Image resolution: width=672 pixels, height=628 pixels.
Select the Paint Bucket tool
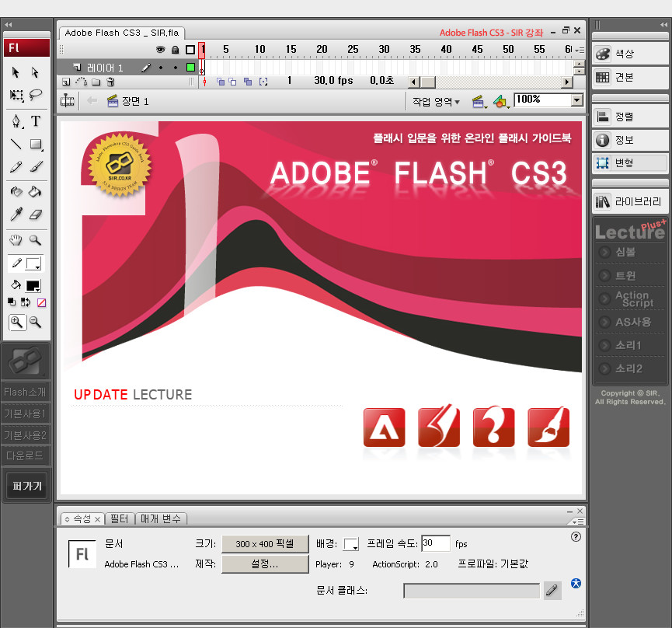[35, 192]
